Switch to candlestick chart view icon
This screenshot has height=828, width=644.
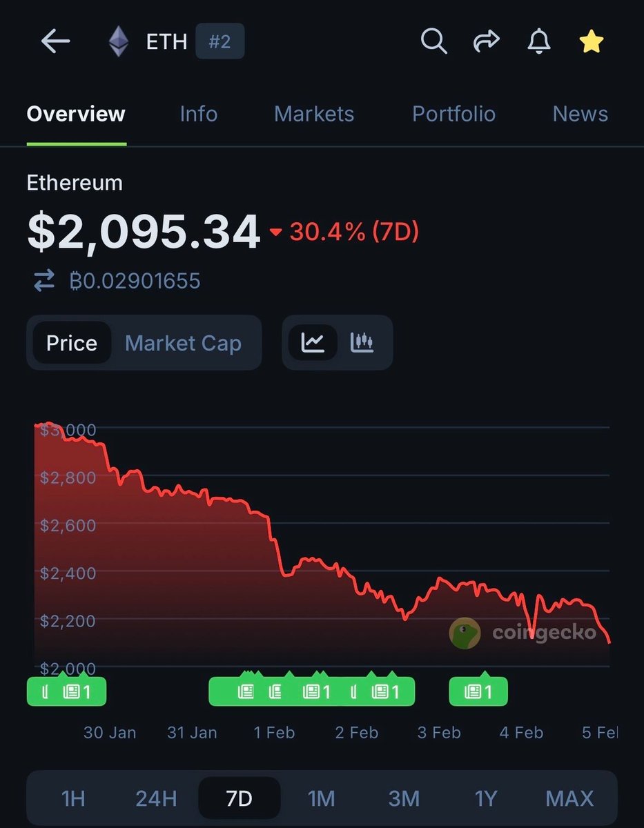[x=362, y=342]
